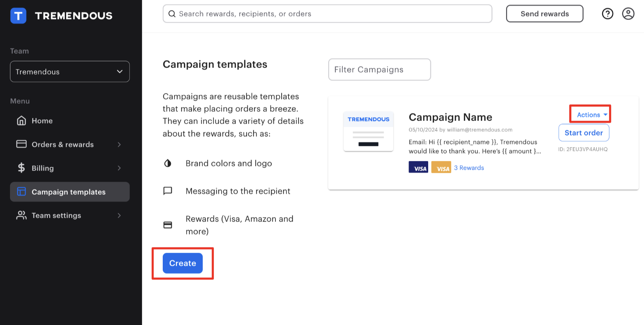The height and width of the screenshot is (325, 644).
Task: Open Team settings menu item
Action: pyautogui.click(x=70, y=216)
